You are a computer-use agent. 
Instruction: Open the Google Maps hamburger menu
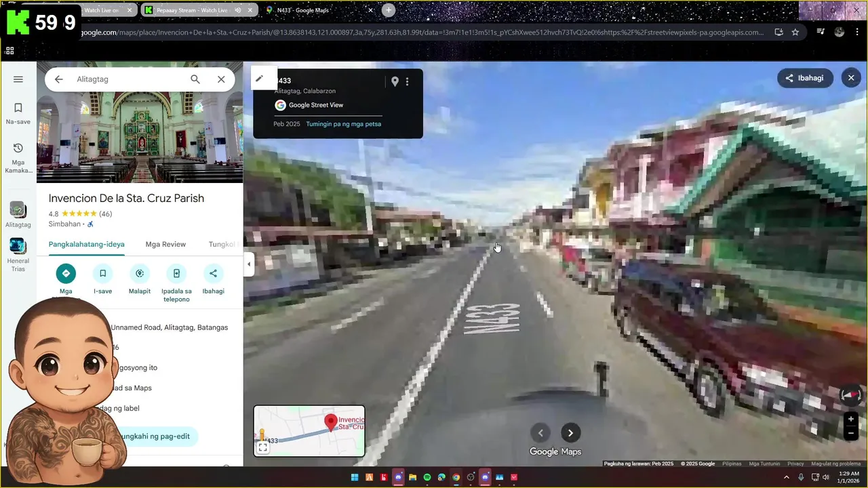click(x=18, y=79)
